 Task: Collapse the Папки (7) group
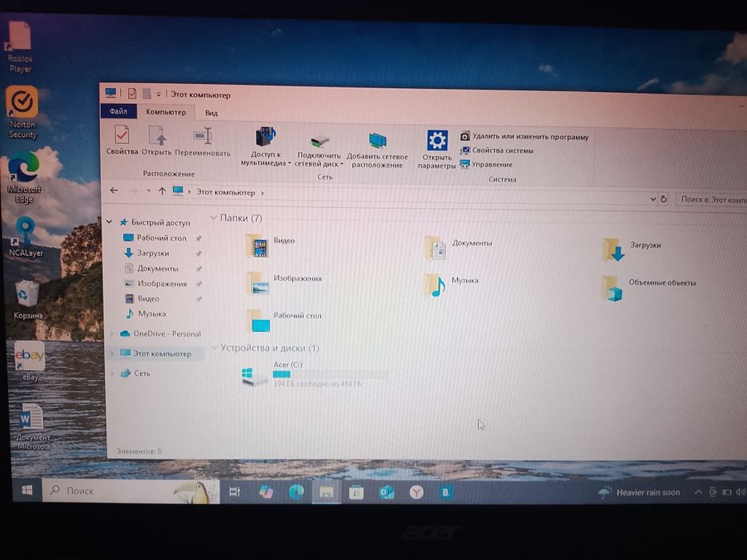click(214, 218)
